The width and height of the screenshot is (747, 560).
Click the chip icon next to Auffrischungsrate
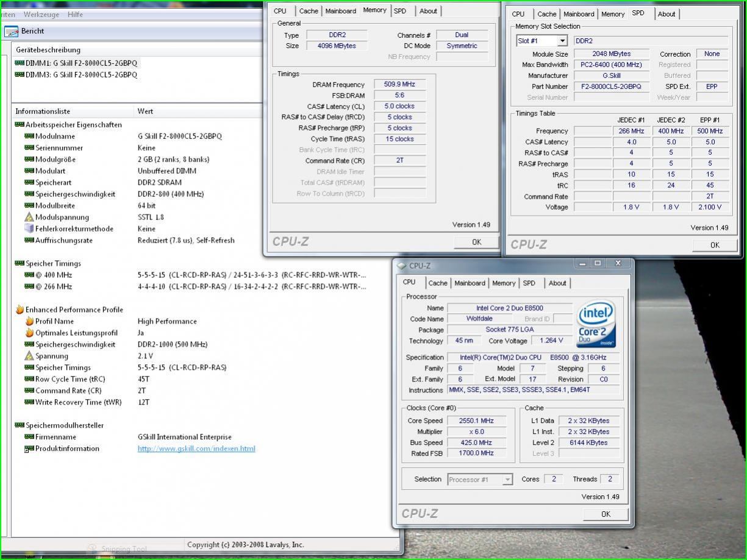29,241
